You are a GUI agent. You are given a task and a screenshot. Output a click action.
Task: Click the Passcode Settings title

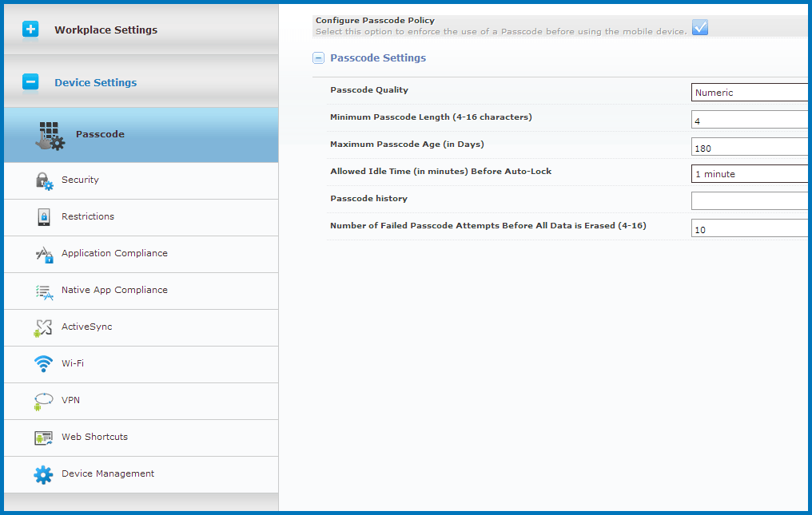point(378,58)
